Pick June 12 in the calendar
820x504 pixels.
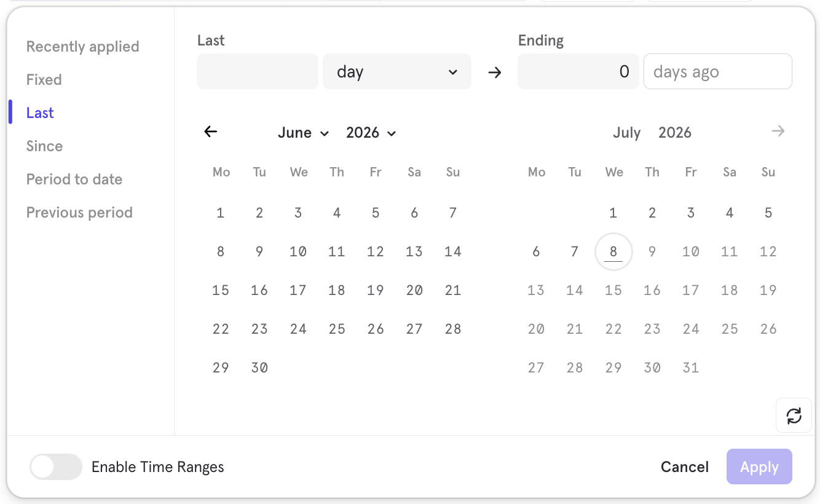click(376, 252)
